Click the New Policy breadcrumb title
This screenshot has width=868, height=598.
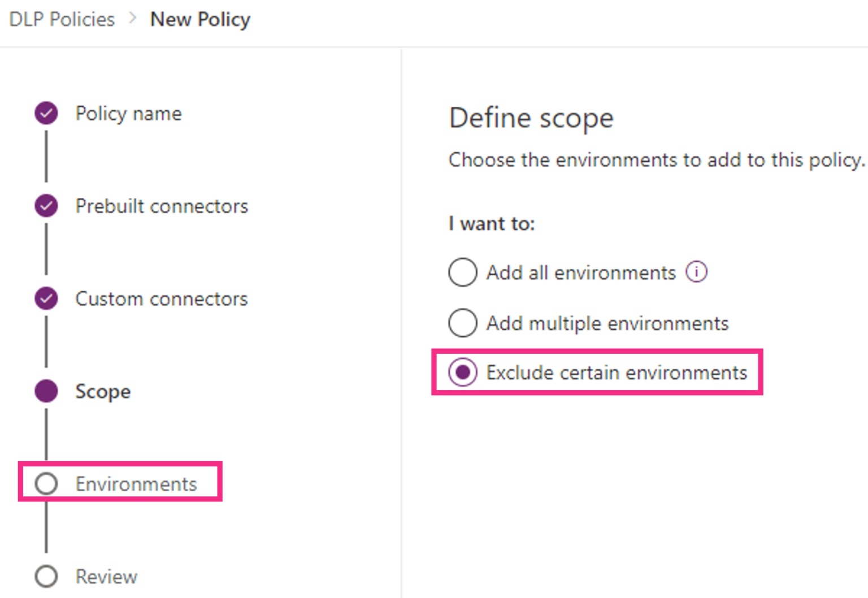[200, 19]
